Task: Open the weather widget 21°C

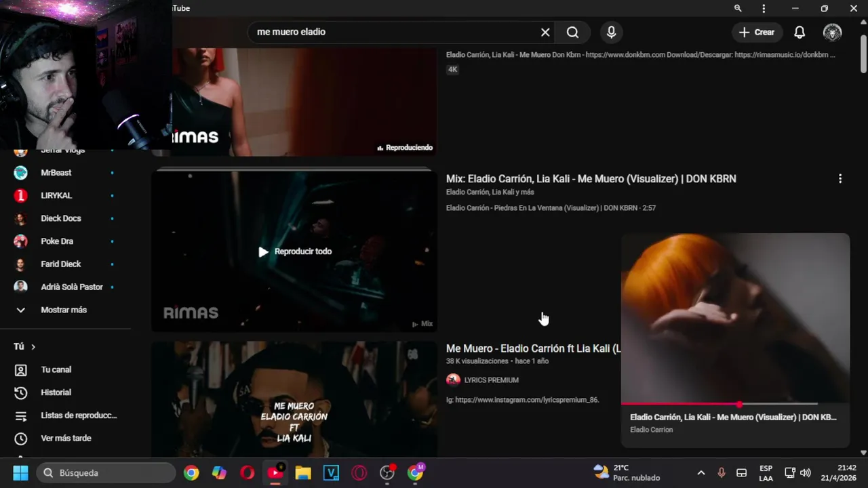Action: (626, 472)
